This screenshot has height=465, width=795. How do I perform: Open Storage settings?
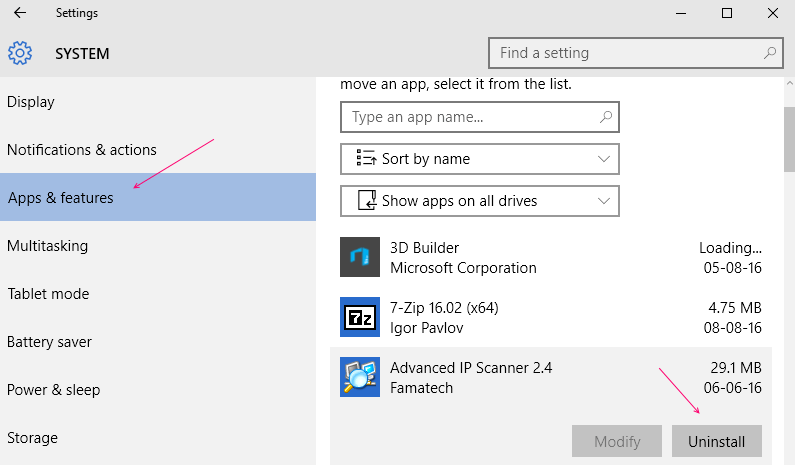[158, 438]
